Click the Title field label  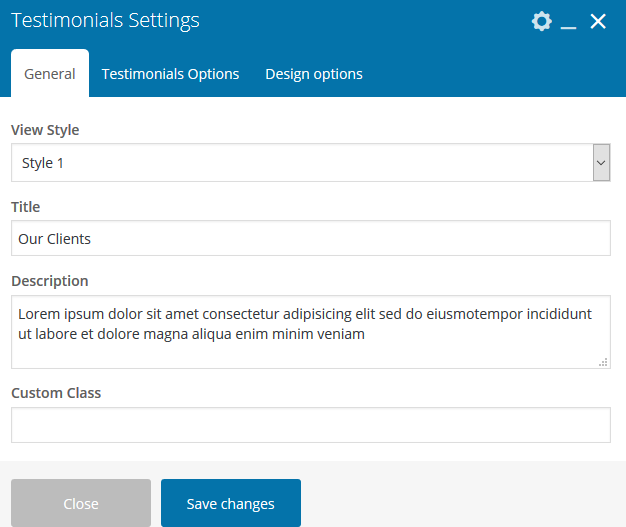tap(26, 207)
